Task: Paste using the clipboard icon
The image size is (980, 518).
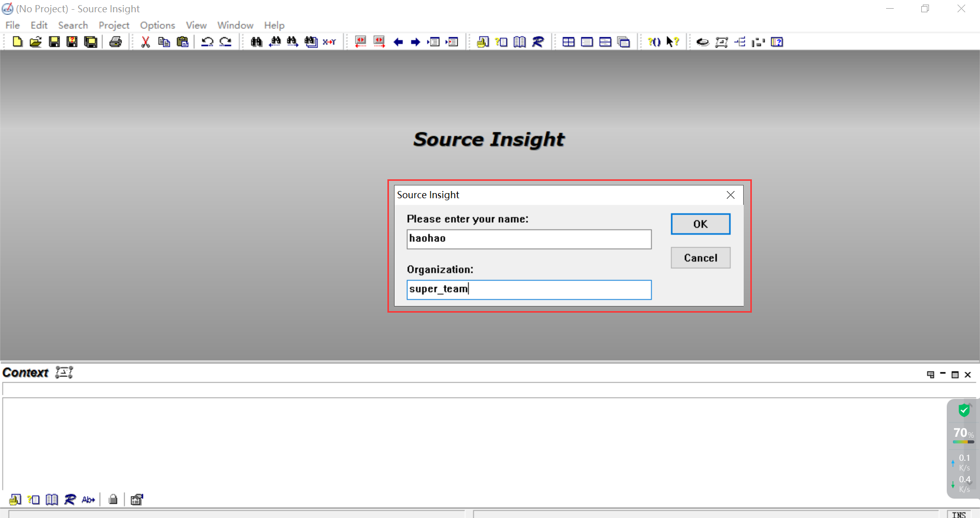Action: pos(182,42)
